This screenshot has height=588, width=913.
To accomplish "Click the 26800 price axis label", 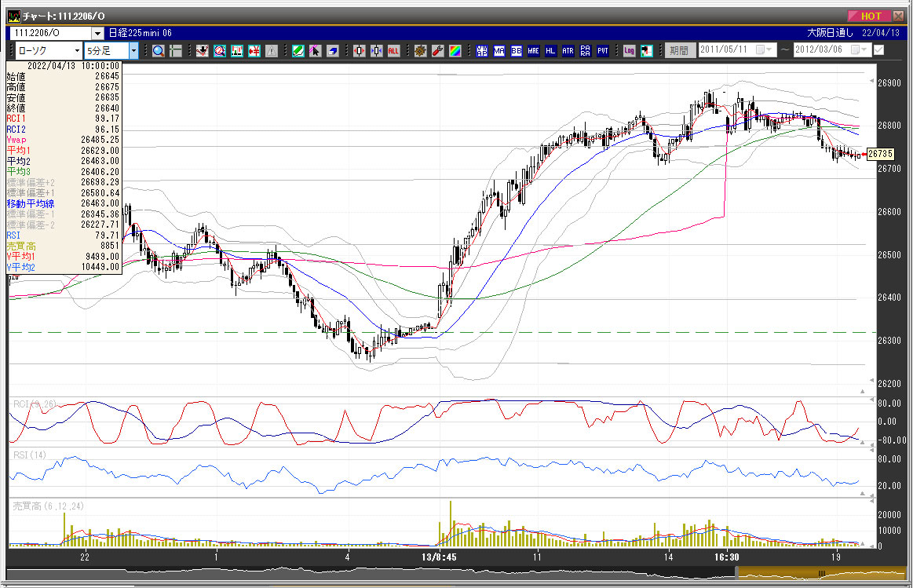I will click(889, 125).
